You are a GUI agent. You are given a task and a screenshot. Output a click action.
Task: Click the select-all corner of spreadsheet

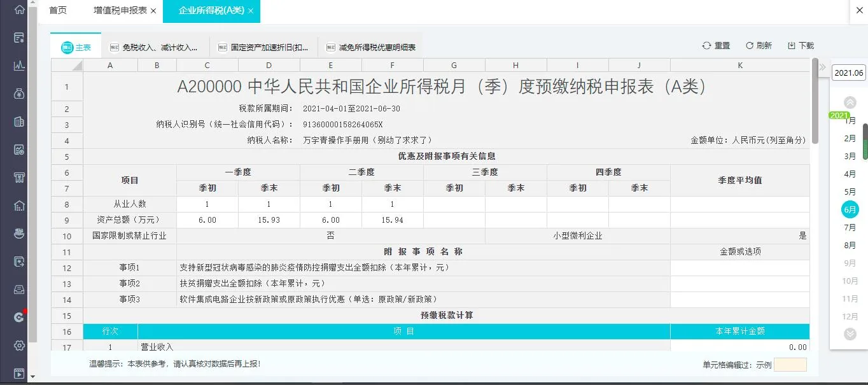[x=67, y=65]
